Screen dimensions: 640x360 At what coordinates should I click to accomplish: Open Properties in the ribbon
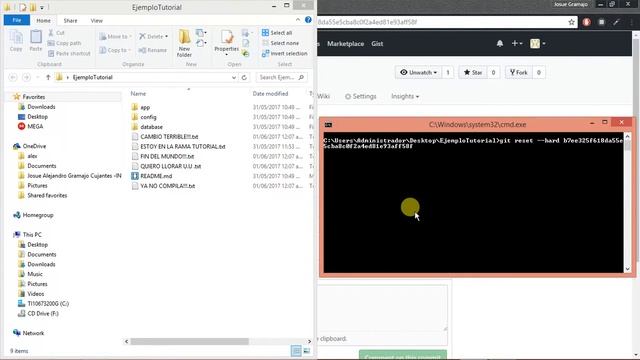(227, 43)
